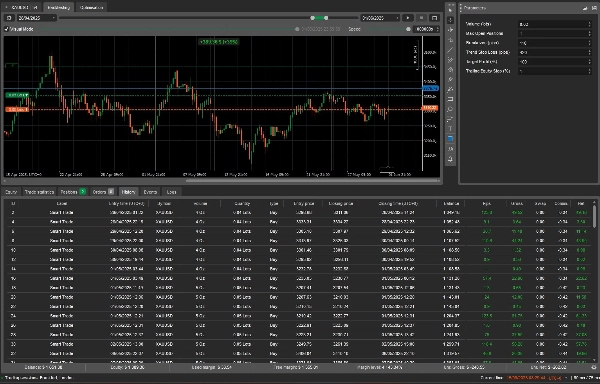Open the Positions tab
Viewport: 600px width, 384px height.
click(x=73, y=192)
